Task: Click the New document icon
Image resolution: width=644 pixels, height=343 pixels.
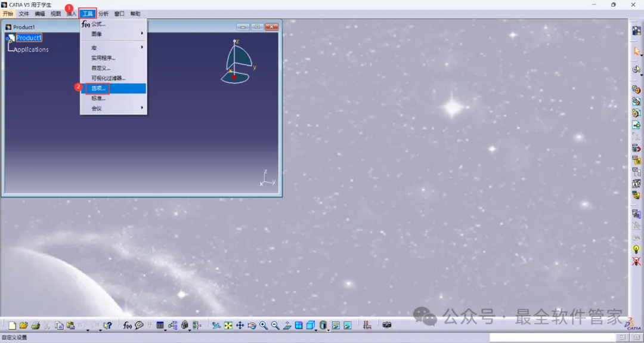Action: click(13, 326)
